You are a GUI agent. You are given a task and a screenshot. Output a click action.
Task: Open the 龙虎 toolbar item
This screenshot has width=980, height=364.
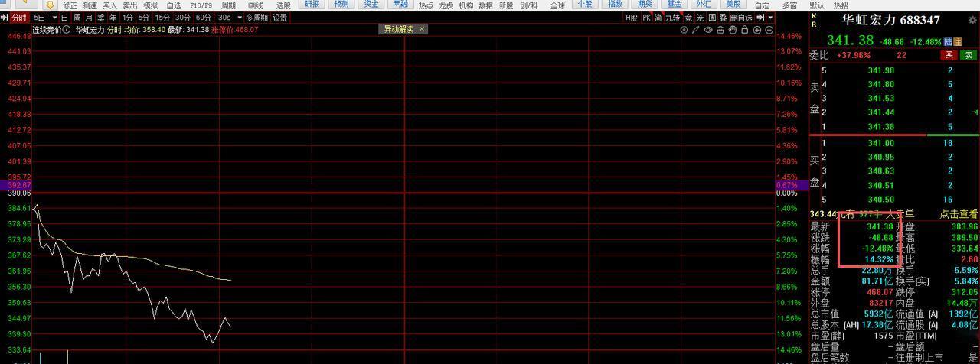click(x=446, y=5)
